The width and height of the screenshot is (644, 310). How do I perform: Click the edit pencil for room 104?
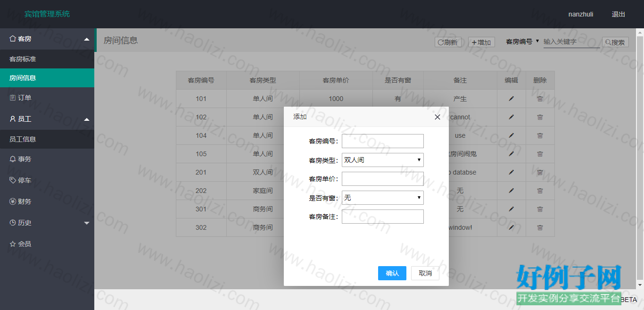(512, 135)
